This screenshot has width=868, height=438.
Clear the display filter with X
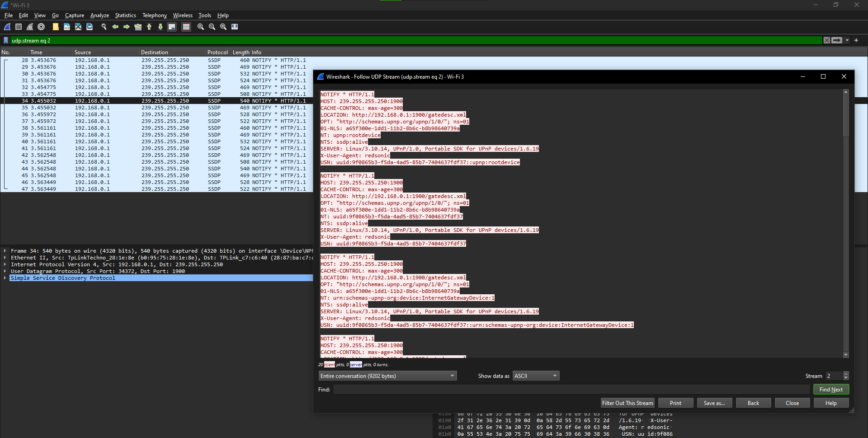coord(827,40)
